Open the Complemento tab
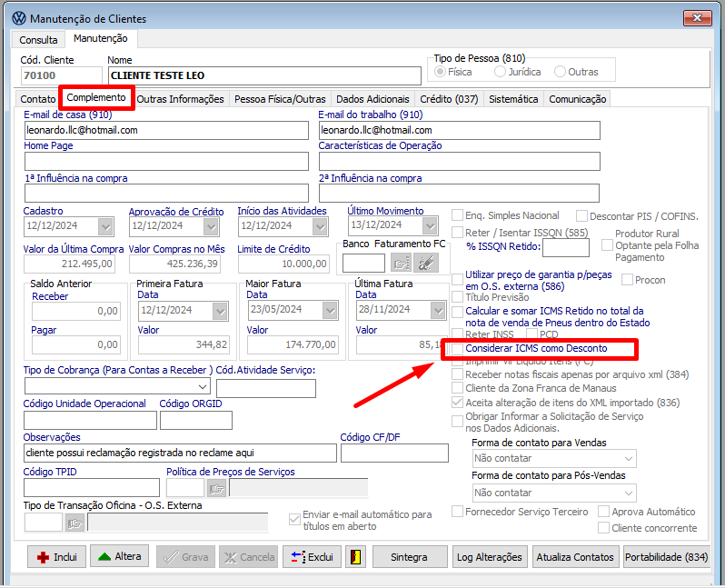This screenshot has width=725, height=588. pos(96,97)
